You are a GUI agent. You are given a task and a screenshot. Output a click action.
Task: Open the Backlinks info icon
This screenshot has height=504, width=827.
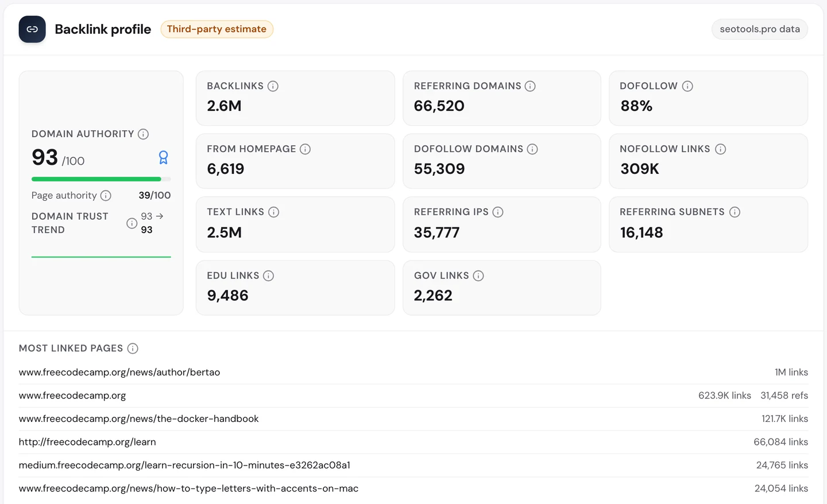(273, 86)
